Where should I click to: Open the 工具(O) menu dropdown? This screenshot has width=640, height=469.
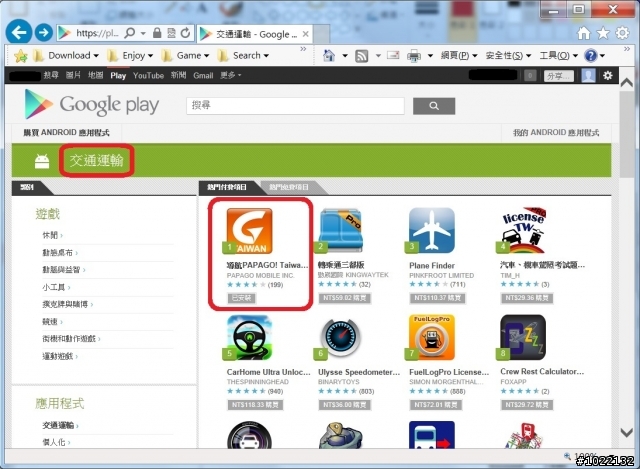(558, 56)
